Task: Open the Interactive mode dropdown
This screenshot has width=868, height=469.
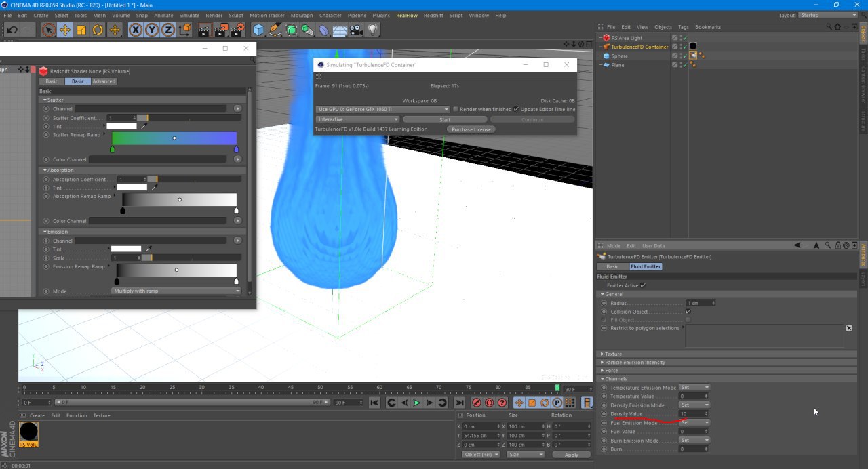Action: tap(357, 119)
